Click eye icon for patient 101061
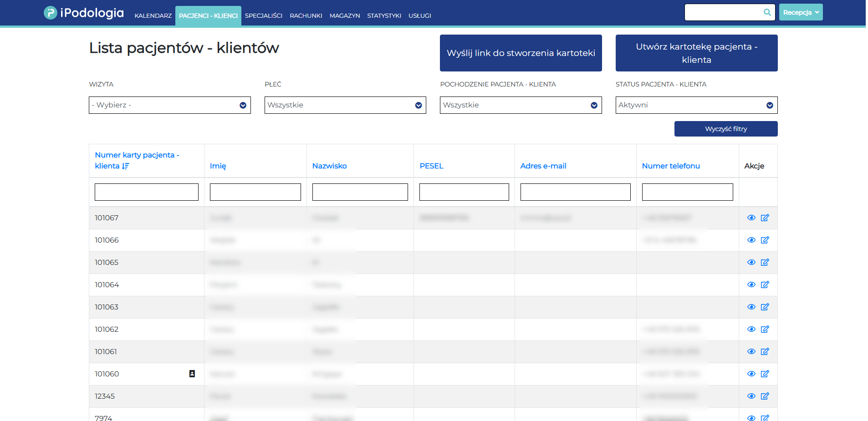Image resolution: width=868 pixels, height=421 pixels. point(751,351)
